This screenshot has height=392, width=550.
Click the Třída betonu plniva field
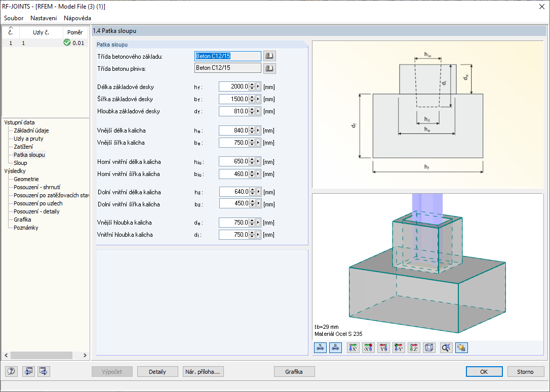pyautogui.click(x=227, y=68)
